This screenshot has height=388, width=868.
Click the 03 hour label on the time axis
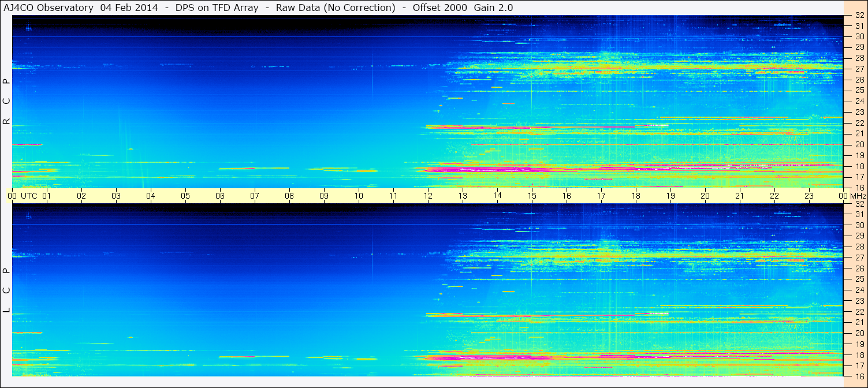point(116,196)
